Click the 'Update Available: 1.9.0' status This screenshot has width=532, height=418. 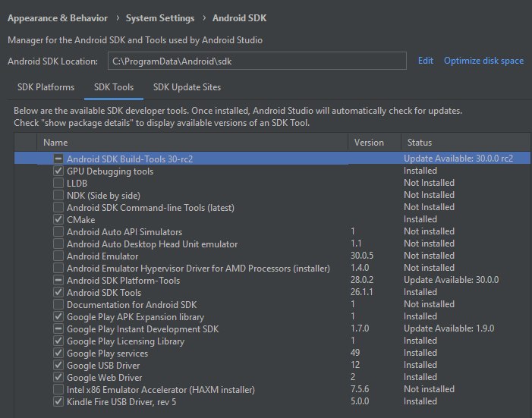[449, 328]
